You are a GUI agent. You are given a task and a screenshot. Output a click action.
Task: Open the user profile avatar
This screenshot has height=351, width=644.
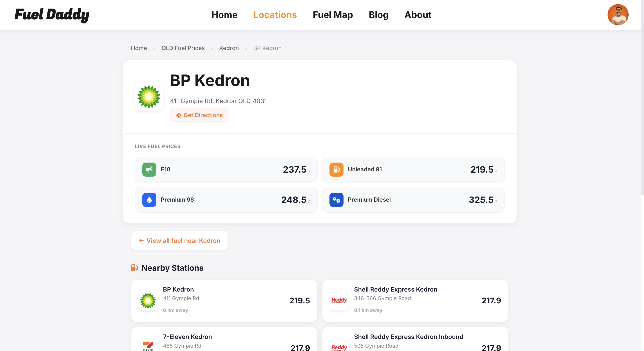[618, 15]
